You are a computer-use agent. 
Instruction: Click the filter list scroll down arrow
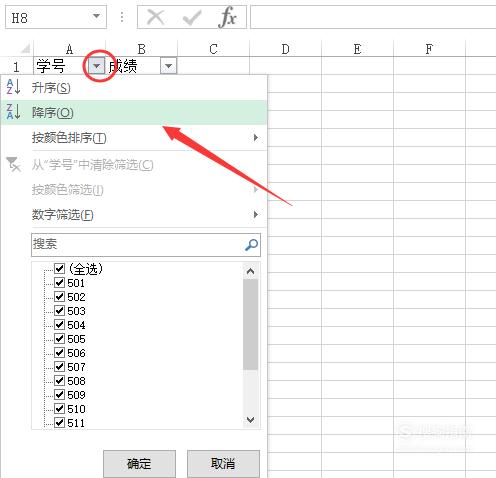pyautogui.click(x=251, y=420)
